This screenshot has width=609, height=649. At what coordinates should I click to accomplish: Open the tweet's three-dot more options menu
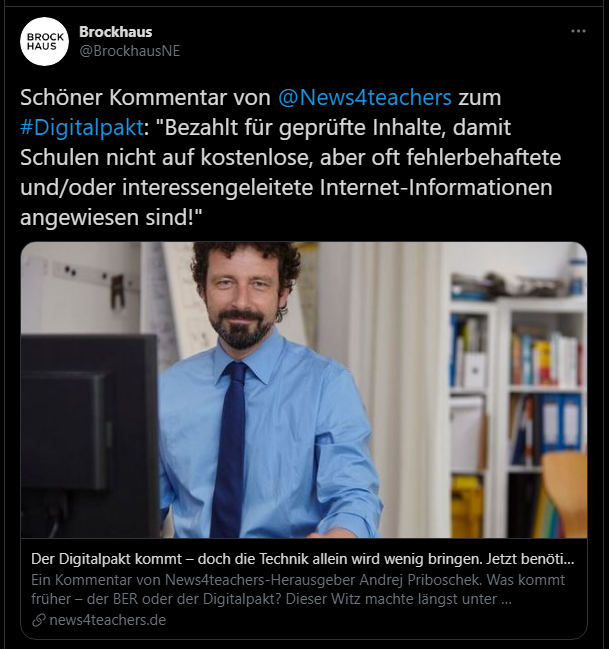pyautogui.click(x=578, y=31)
